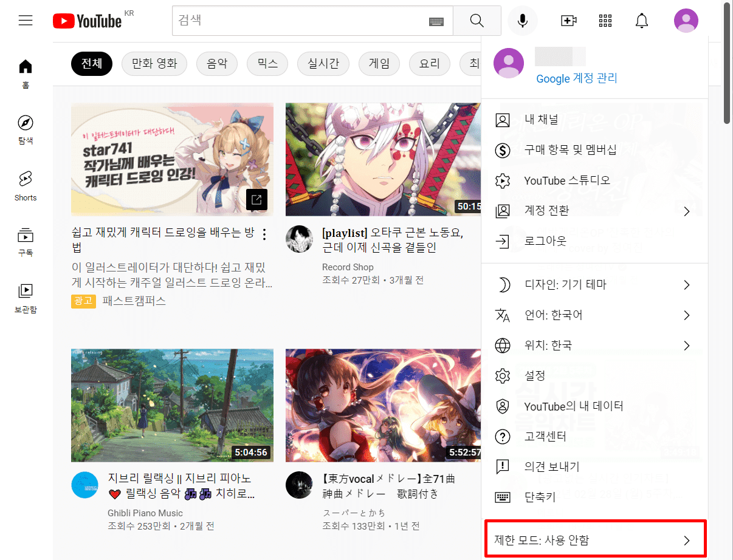Open 내 채널 from the account menu
733x560 pixels.
coord(594,120)
